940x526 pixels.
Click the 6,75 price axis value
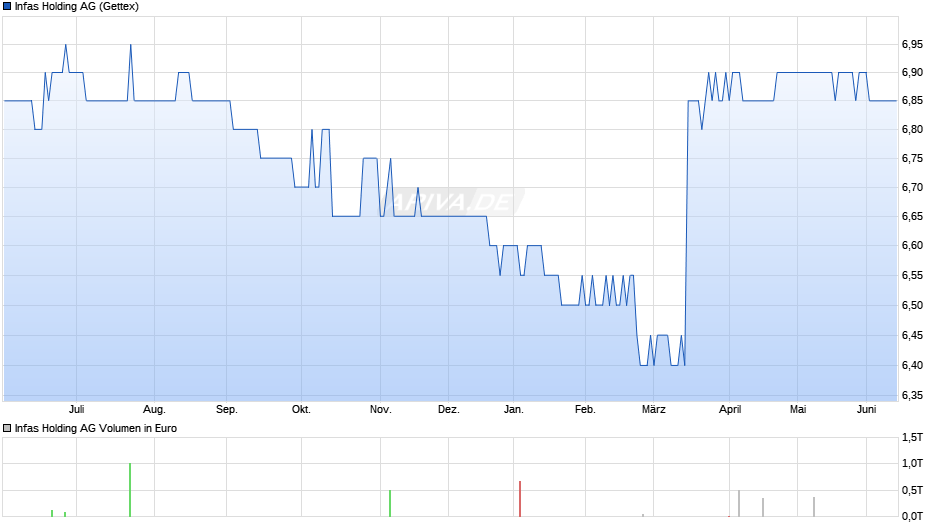point(912,158)
